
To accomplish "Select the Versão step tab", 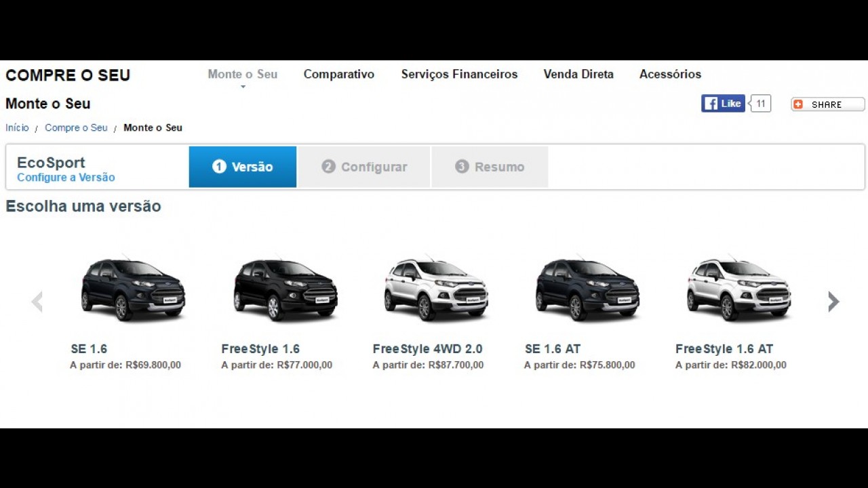I will 243,167.
